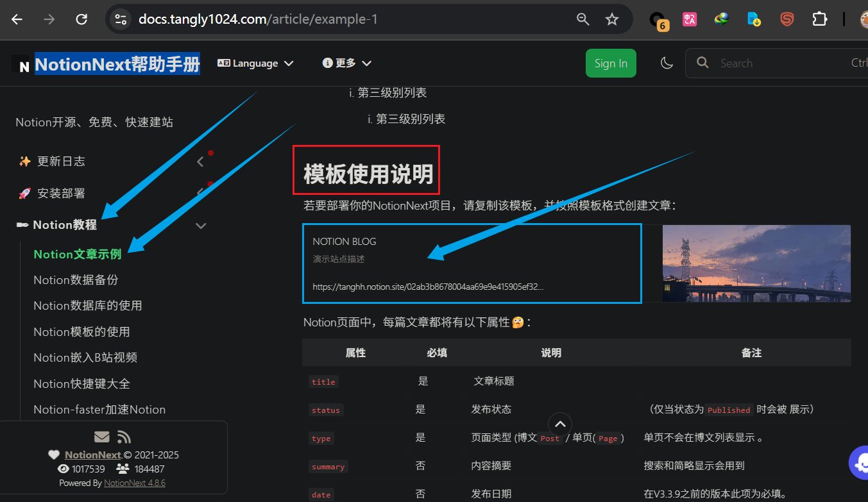Open Notion嵌入B站视频 sidebar item
868x502 pixels.
[85, 357]
